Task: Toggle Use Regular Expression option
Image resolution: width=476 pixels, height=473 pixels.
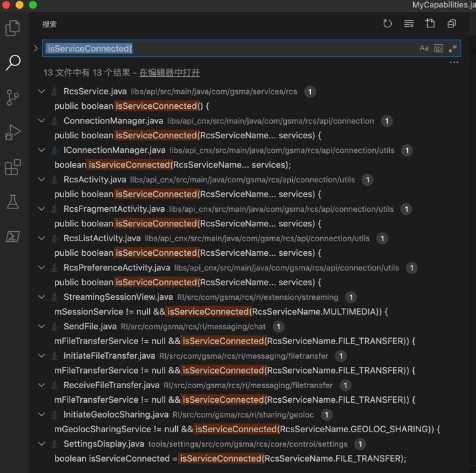Action: tap(453, 48)
